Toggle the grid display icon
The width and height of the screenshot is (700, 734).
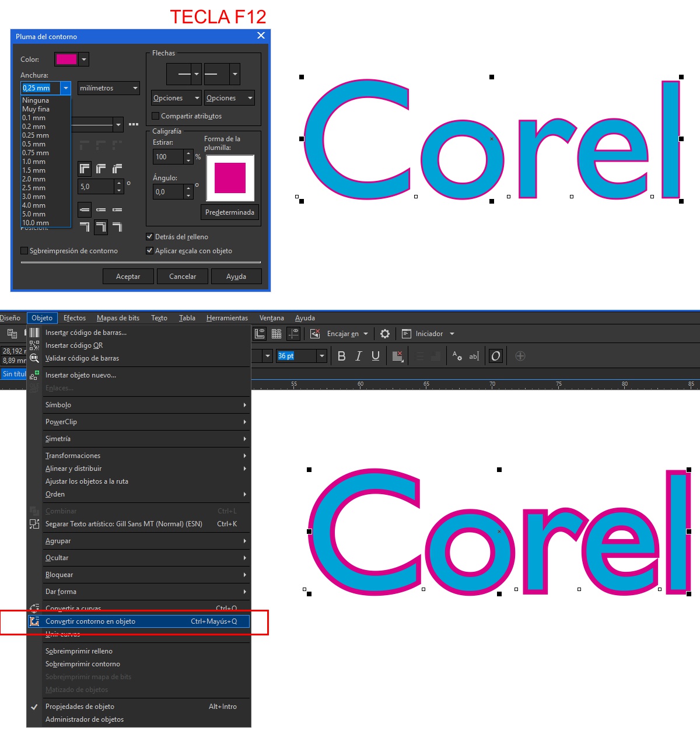pyautogui.click(x=276, y=334)
